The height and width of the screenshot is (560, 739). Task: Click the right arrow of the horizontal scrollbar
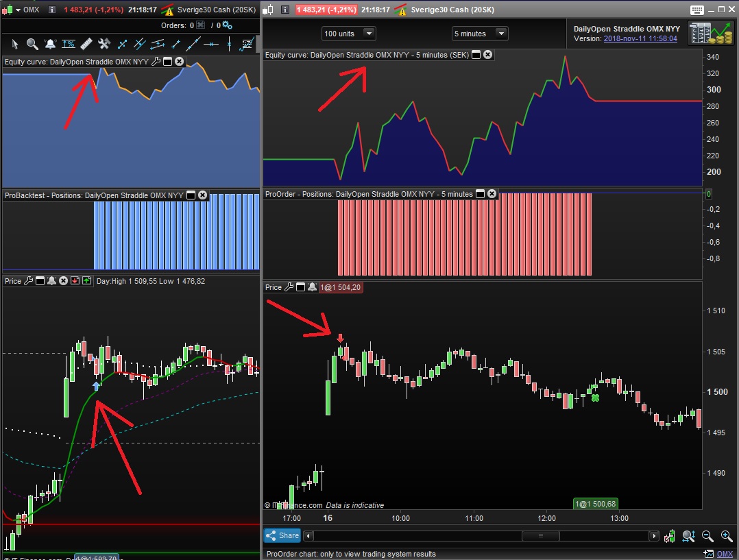point(654,536)
